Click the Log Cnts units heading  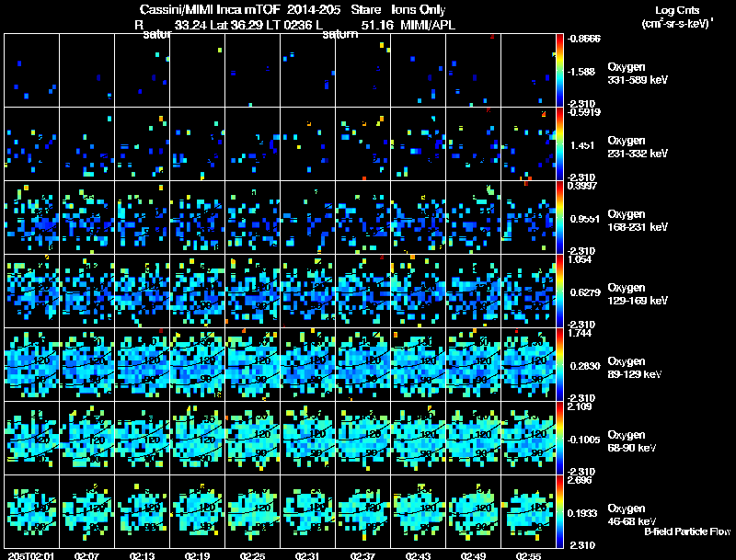676,18
